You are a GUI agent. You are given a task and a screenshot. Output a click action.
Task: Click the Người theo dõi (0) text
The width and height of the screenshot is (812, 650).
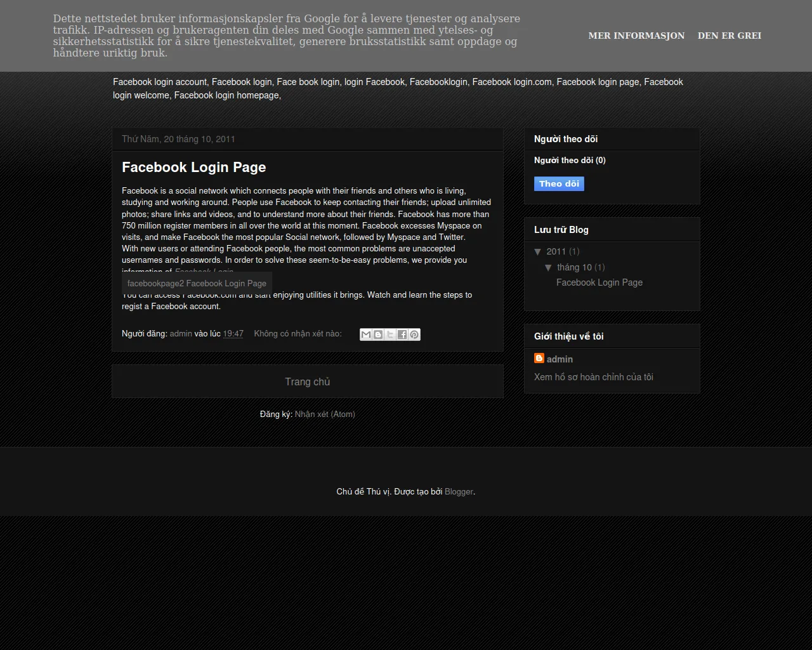tap(570, 161)
